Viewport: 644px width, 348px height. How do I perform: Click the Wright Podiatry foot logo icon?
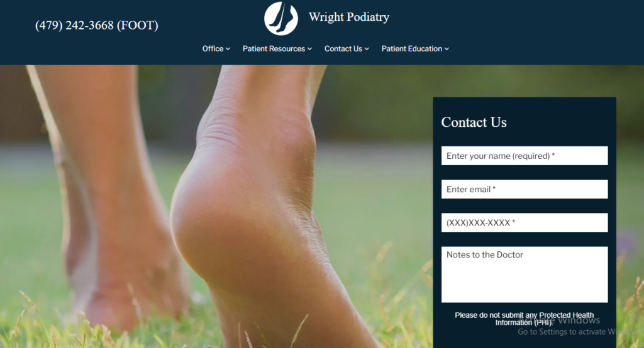pos(281,18)
